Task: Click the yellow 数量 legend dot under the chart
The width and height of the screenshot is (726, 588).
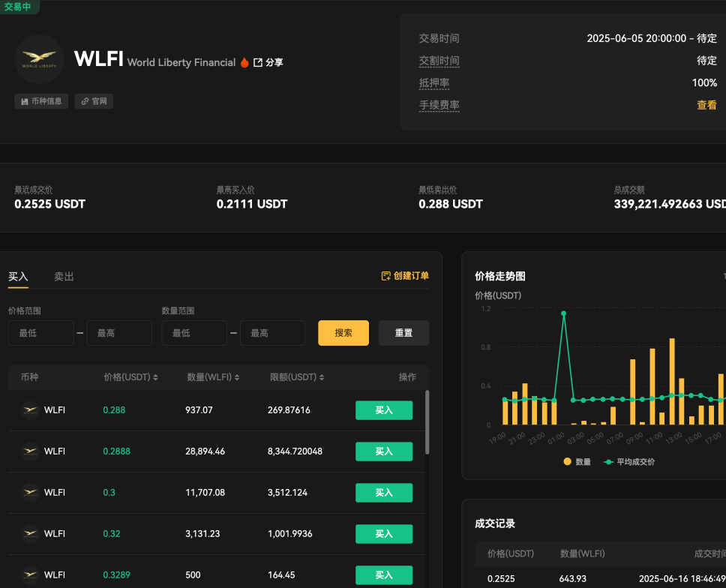Action: [x=568, y=462]
